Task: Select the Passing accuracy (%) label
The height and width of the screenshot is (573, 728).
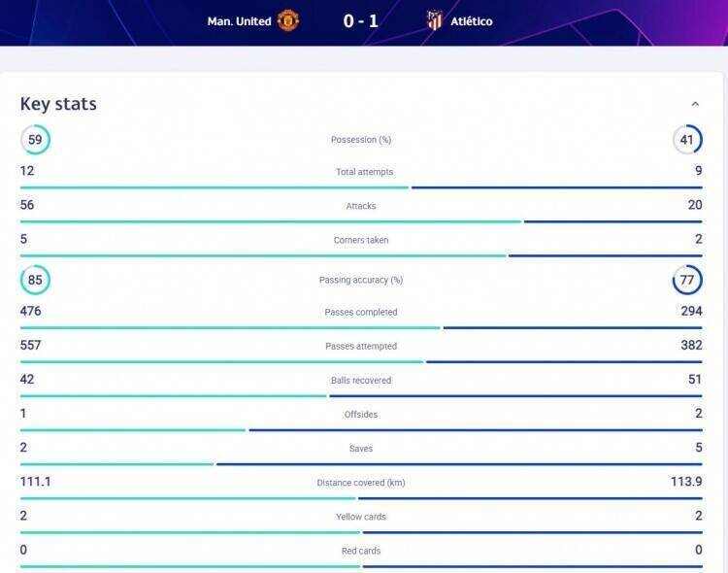Action: tap(361, 280)
